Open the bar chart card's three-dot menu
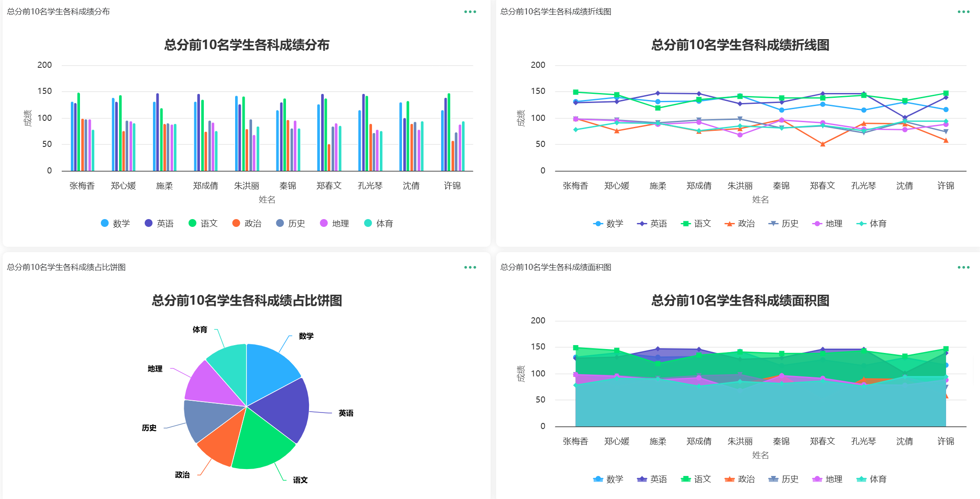The width and height of the screenshot is (980, 499). (470, 12)
